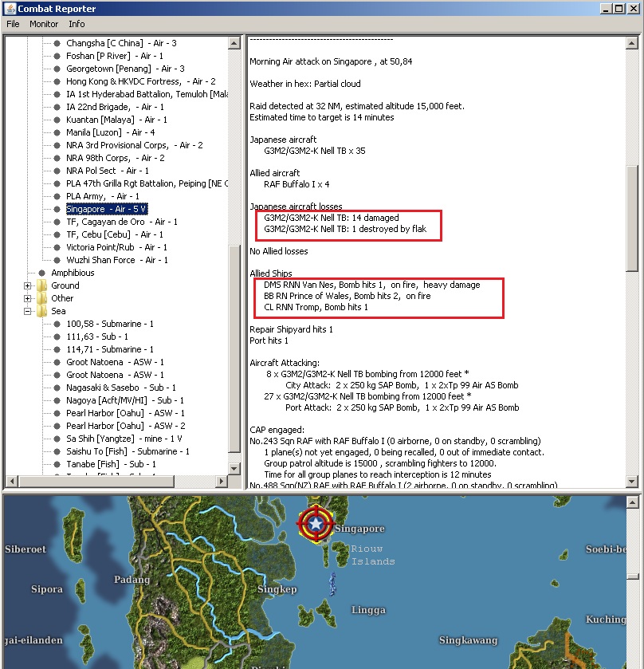The height and width of the screenshot is (669, 644).
Task: Click the Other folder icon
Action: point(41,297)
